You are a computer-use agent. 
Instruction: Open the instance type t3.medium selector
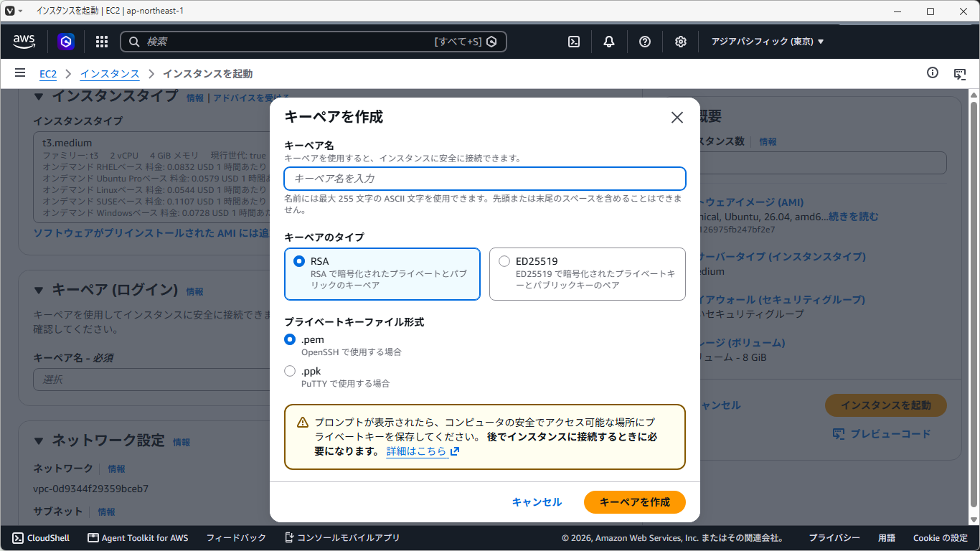point(151,177)
